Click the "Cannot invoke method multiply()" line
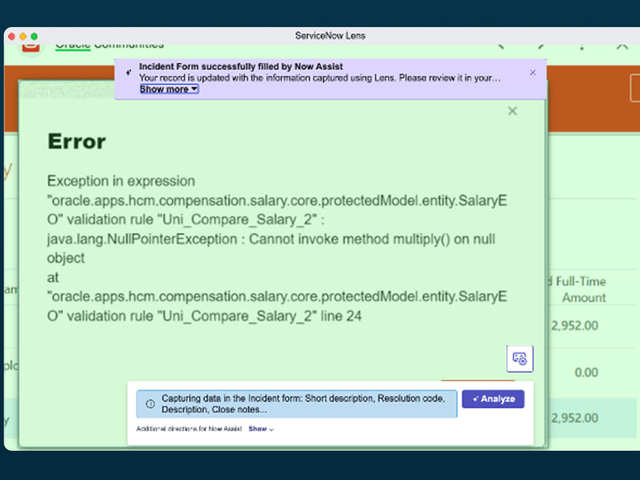 pos(271,239)
